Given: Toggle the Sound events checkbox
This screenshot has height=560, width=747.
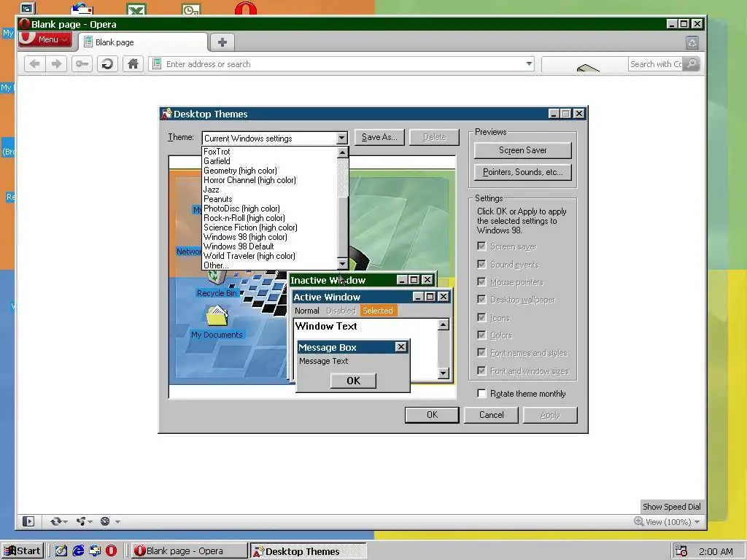Looking at the screenshot, I should (x=481, y=264).
